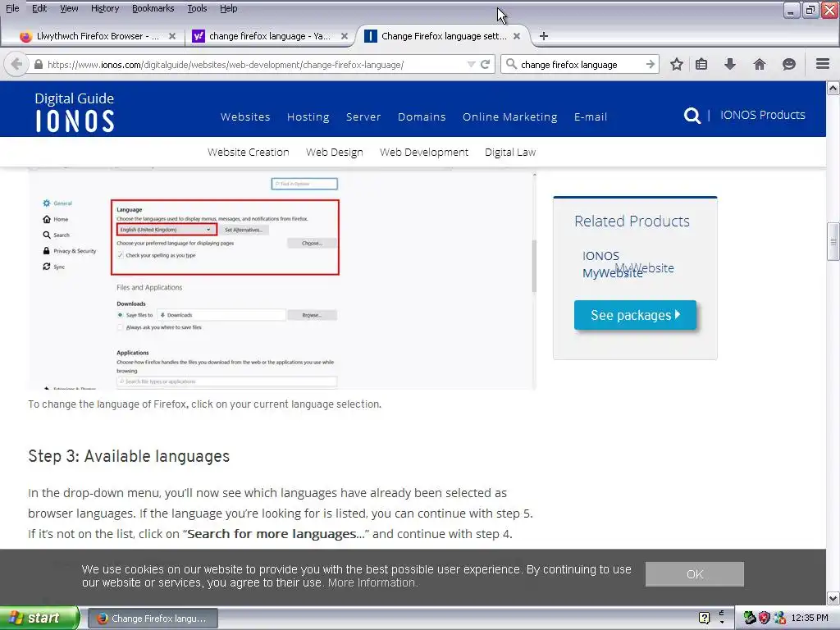The image size is (840, 630).
Task: Reload the page with the refresh icon
Action: click(x=486, y=64)
